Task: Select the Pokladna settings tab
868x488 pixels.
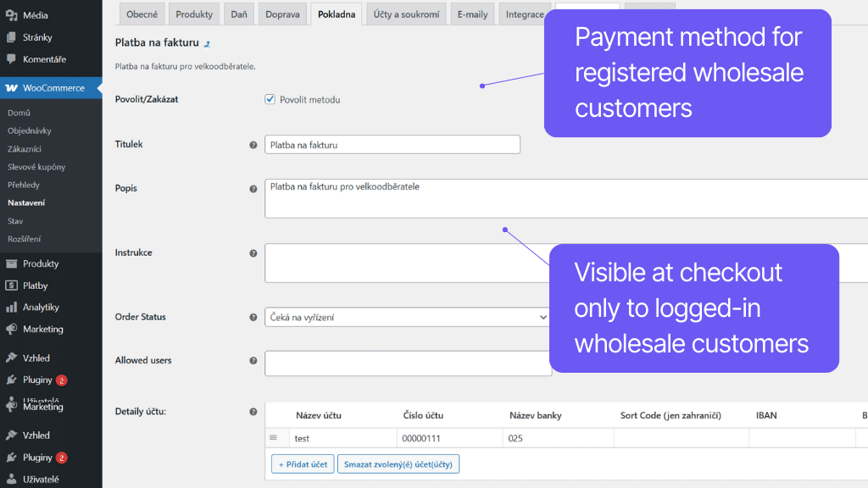Action: coord(337,14)
